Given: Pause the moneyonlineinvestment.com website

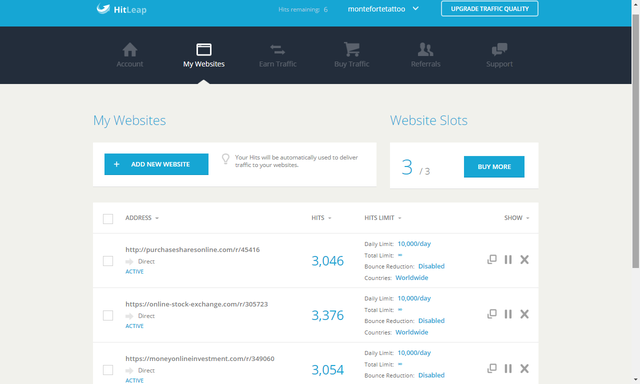Looking at the screenshot, I should click(x=508, y=368).
